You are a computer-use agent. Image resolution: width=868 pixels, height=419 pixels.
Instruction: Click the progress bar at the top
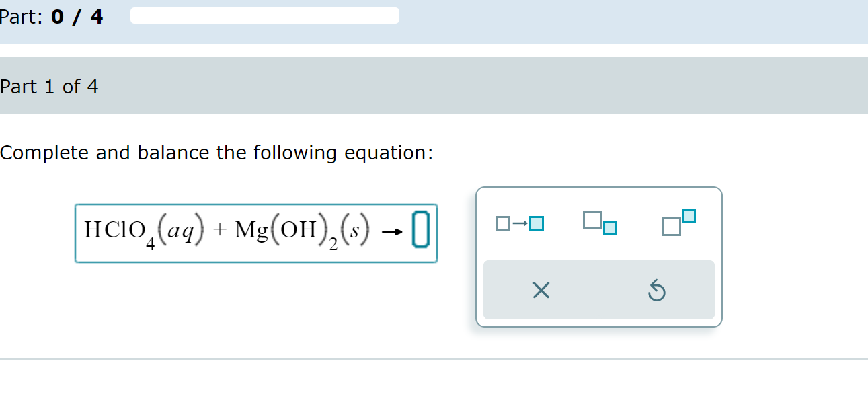pyautogui.click(x=264, y=14)
